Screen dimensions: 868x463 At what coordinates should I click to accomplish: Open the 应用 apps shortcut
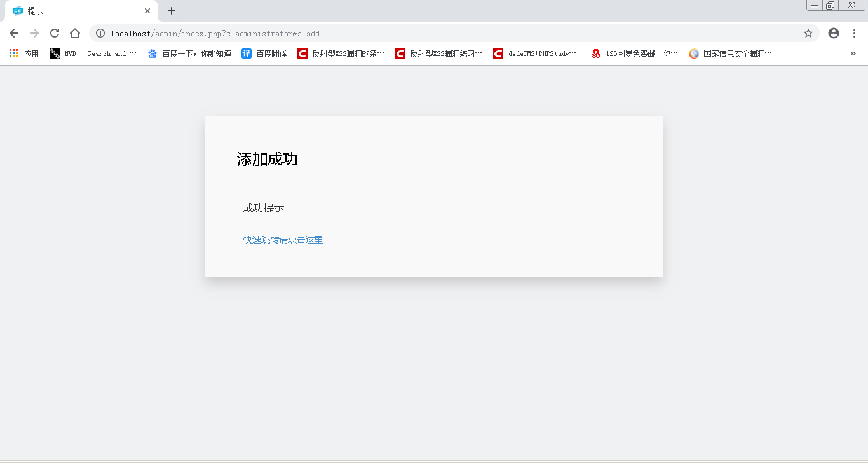pos(24,53)
